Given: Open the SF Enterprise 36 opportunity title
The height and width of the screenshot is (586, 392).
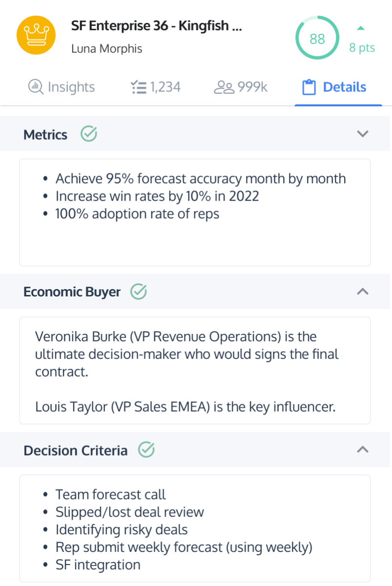Looking at the screenshot, I should point(156,26).
